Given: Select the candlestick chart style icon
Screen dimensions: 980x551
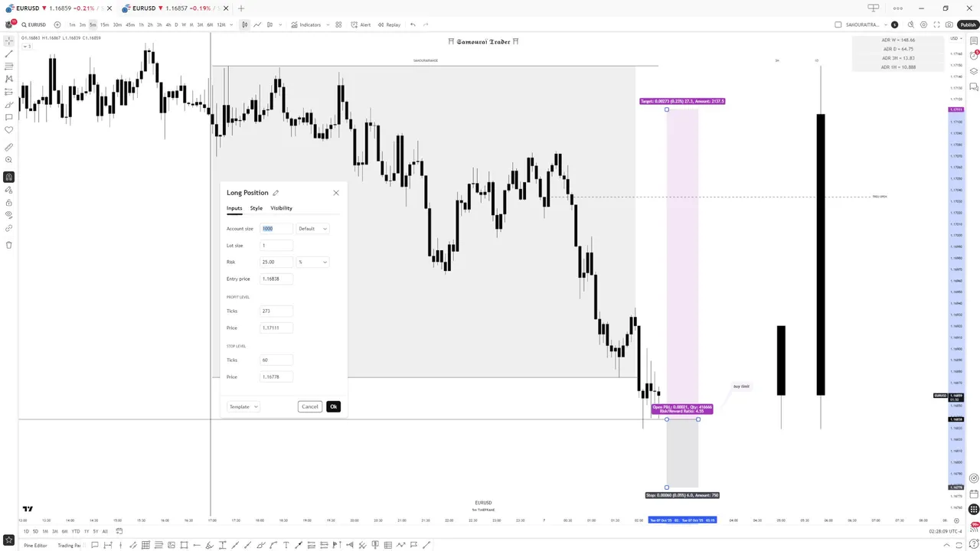Looking at the screenshot, I should (x=245, y=24).
